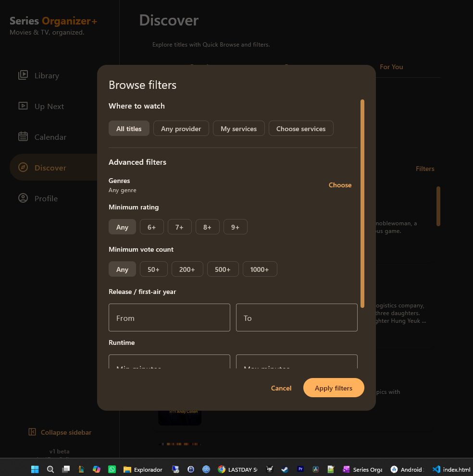
Task: Click Apply filters
Action: (x=333, y=388)
